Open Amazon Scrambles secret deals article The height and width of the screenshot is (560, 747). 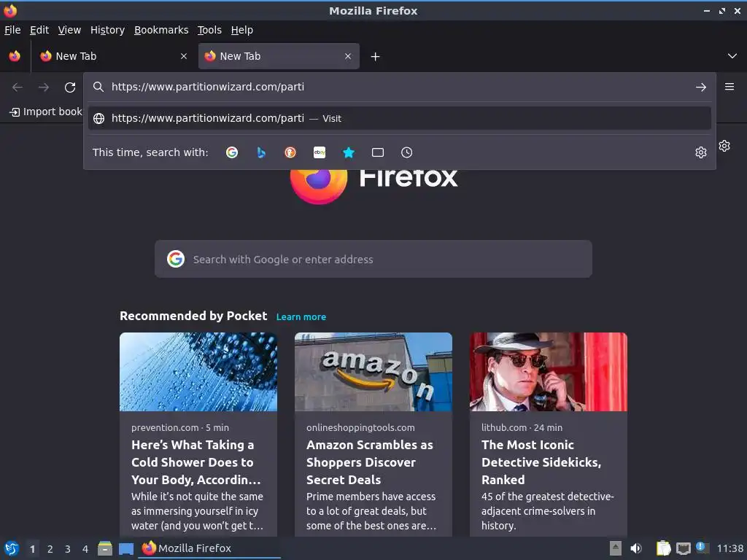[370, 462]
